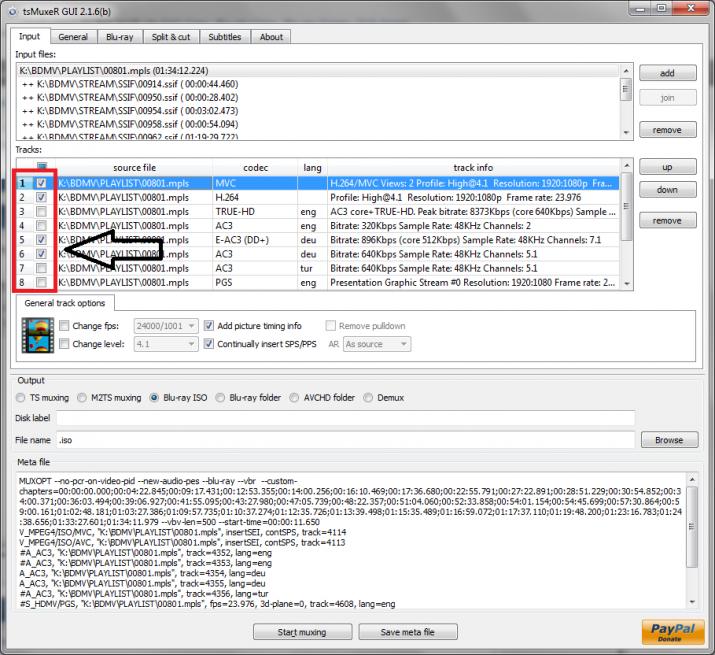Click the Disk label input field
The width and height of the screenshot is (715, 655).
coord(345,418)
